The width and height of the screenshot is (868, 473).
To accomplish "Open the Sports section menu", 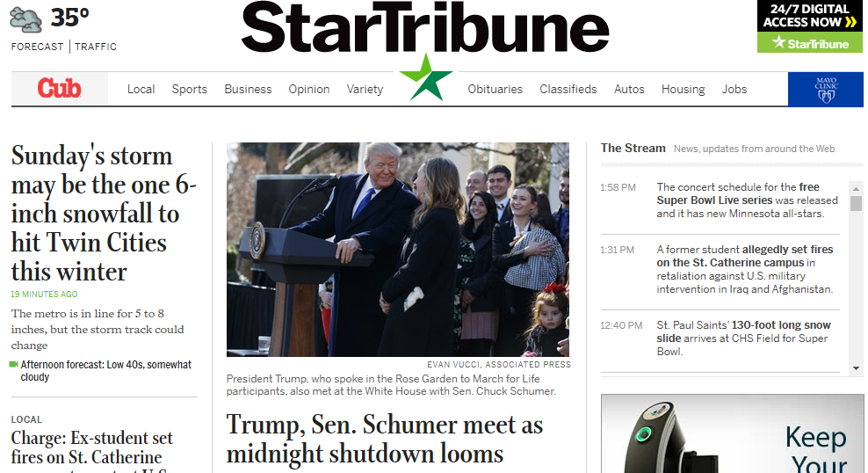I will [x=189, y=89].
